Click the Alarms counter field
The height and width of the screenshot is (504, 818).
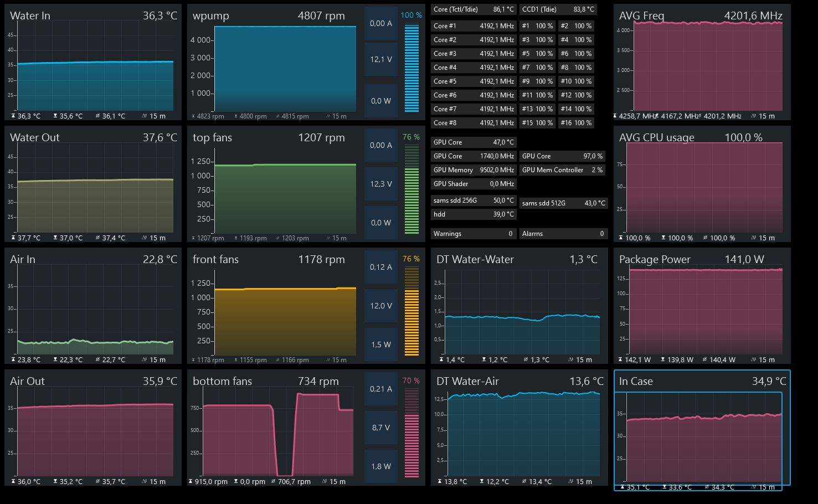pos(563,234)
